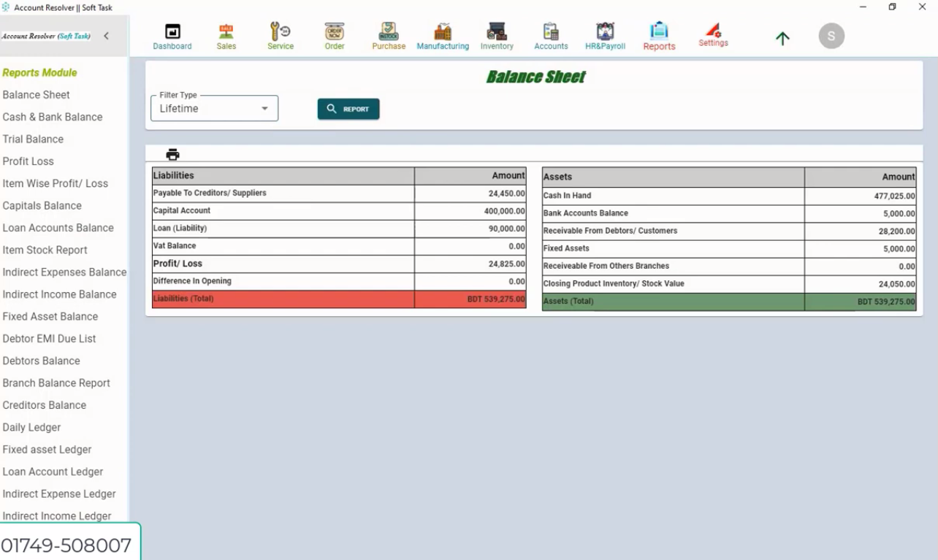Click the Purchase module icon
The image size is (938, 560).
pos(388,34)
